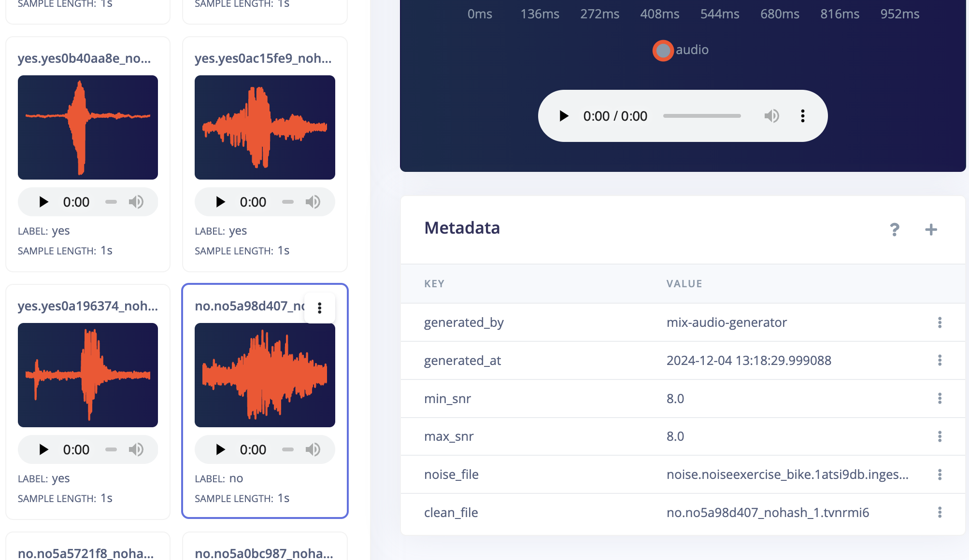The image size is (969, 560).
Task: Mute the main audio player volume
Action: [771, 116]
